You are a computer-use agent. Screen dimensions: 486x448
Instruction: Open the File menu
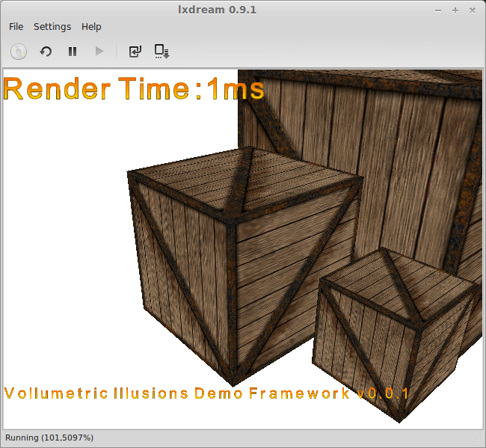tap(16, 26)
